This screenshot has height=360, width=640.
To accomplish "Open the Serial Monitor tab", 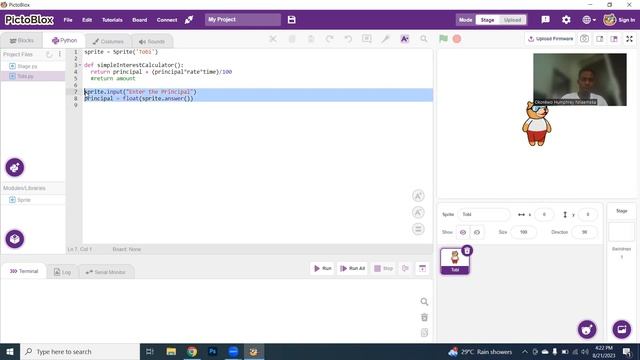I will 105,272.
